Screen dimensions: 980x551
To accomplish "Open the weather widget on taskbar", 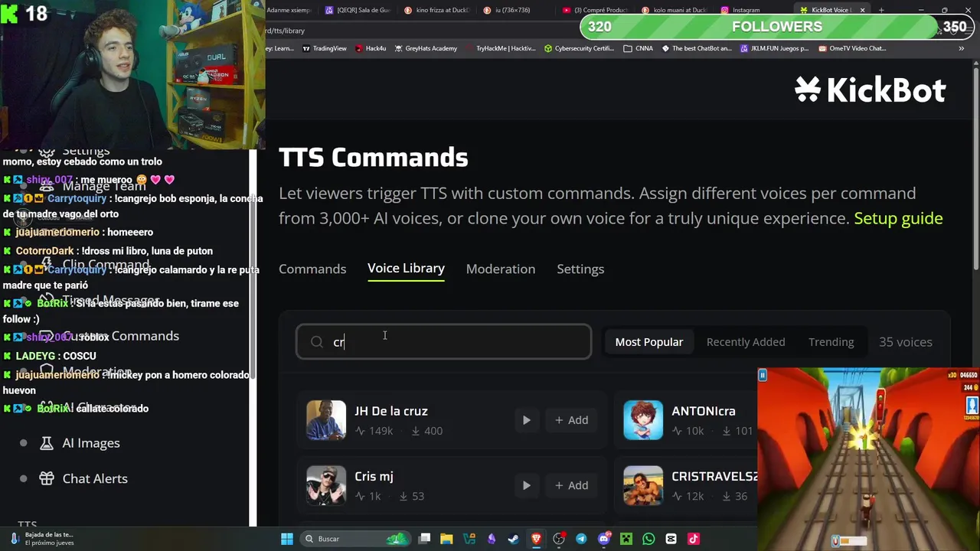I will 43,539.
